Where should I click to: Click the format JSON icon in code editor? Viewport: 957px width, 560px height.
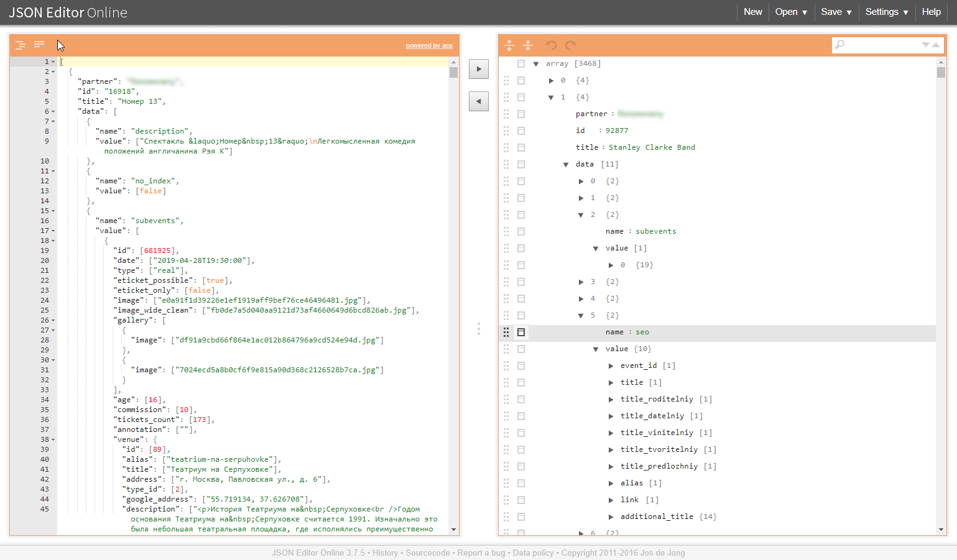click(x=21, y=45)
